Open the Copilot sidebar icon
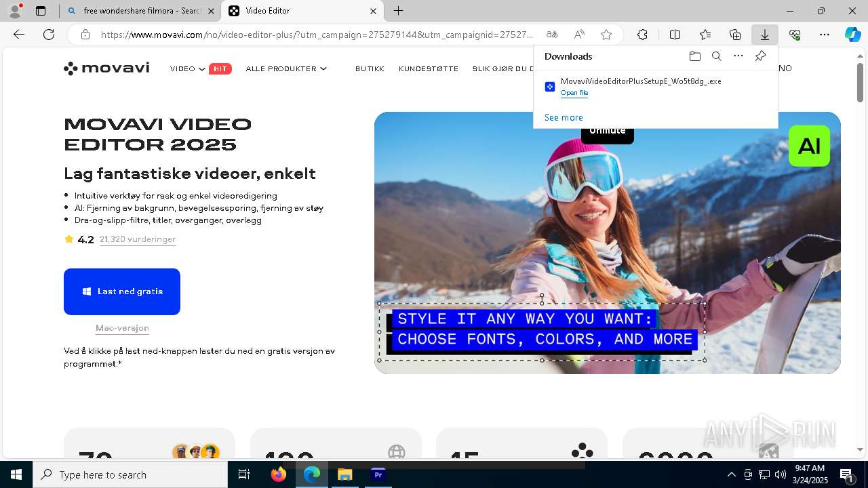Image resolution: width=868 pixels, height=488 pixels. click(x=853, y=35)
